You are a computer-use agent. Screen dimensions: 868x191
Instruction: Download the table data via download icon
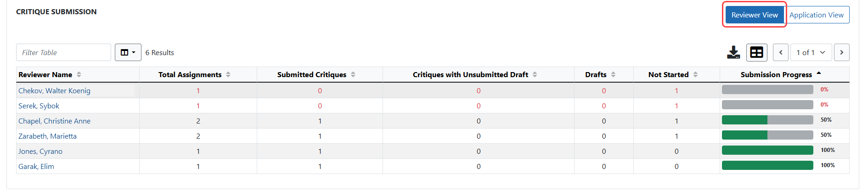[733, 52]
